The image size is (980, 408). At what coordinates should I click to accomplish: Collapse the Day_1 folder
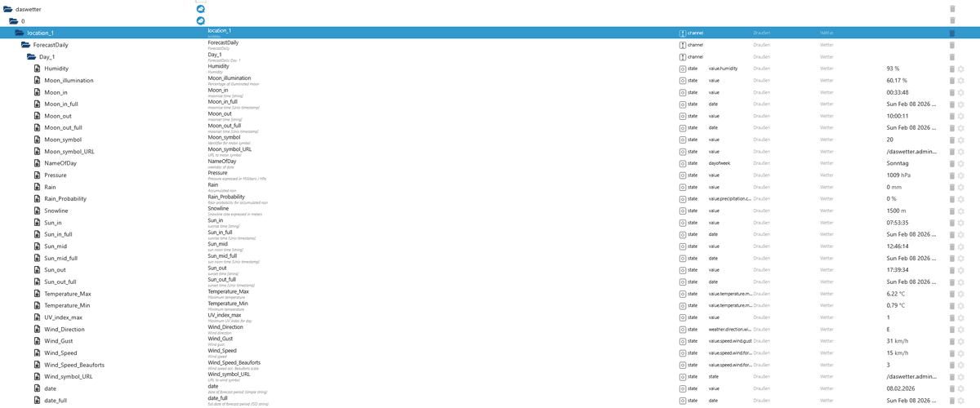[x=31, y=57]
